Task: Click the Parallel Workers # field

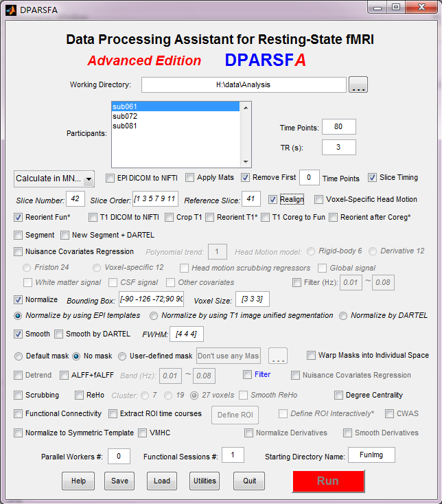Action: (x=119, y=456)
